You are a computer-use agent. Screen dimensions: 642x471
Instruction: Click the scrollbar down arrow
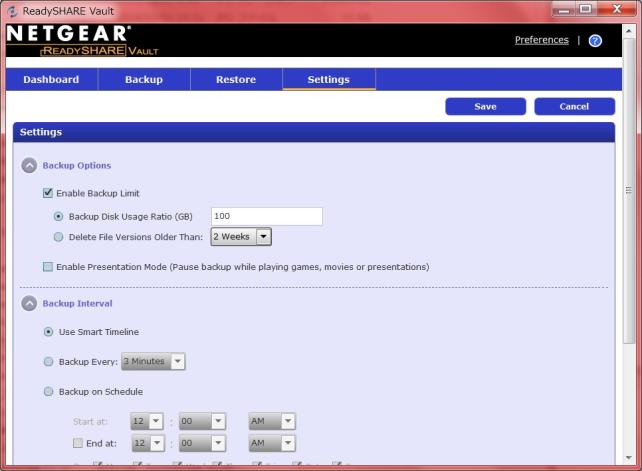(x=629, y=457)
